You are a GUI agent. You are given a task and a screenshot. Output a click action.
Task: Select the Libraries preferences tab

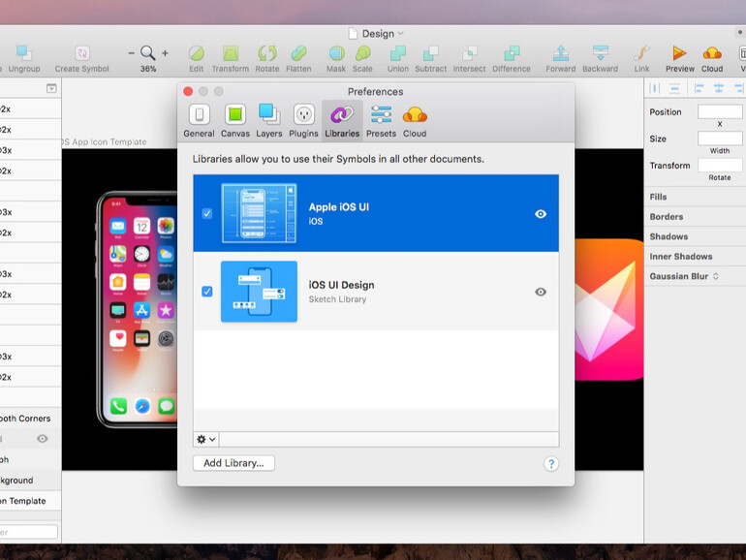pyautogui.click(x=342, y=121)
